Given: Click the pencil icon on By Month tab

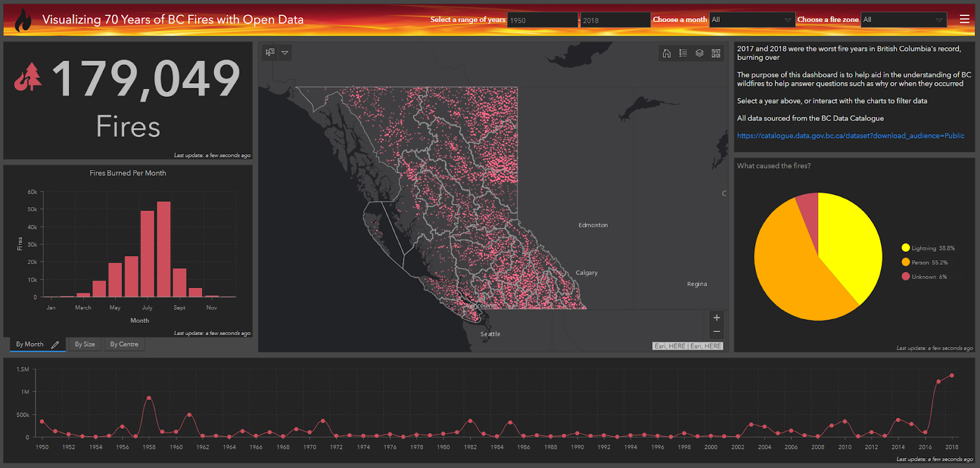Looking at the screenshot, I should tap(55, 345).
